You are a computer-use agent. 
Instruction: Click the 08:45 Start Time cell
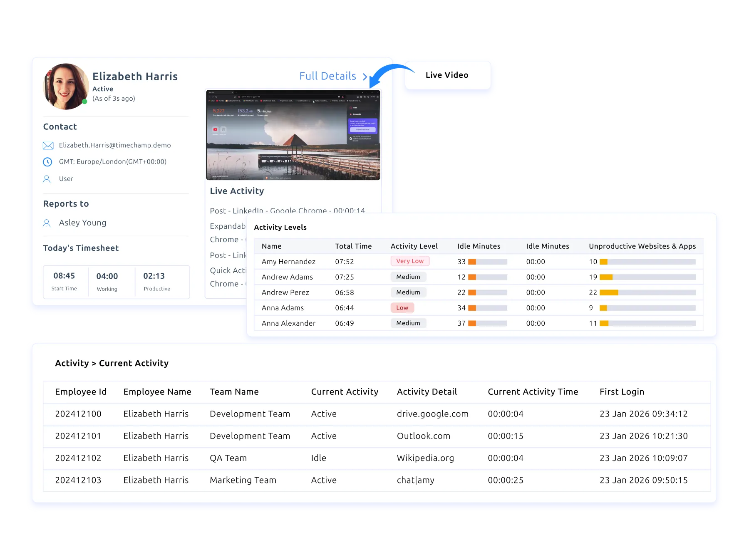tap(65, 281)
